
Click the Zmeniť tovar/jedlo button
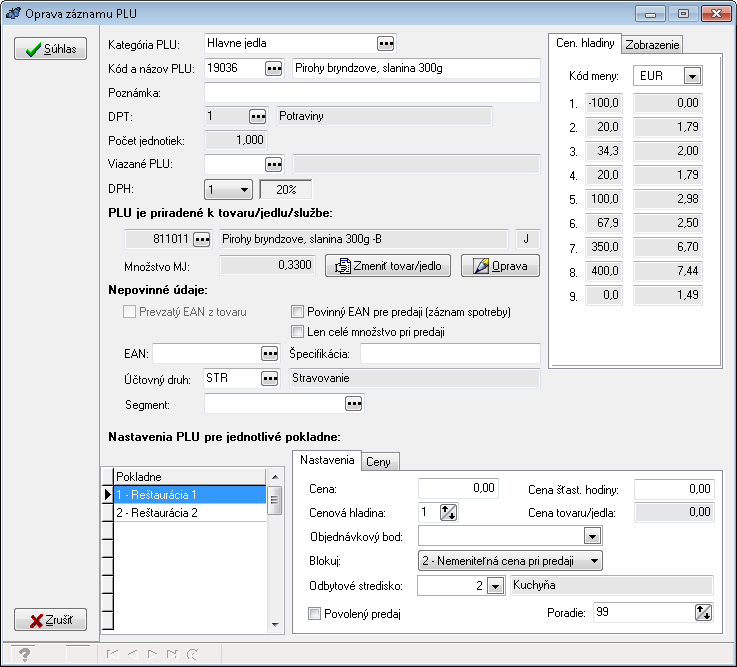[x=388, y=266]
